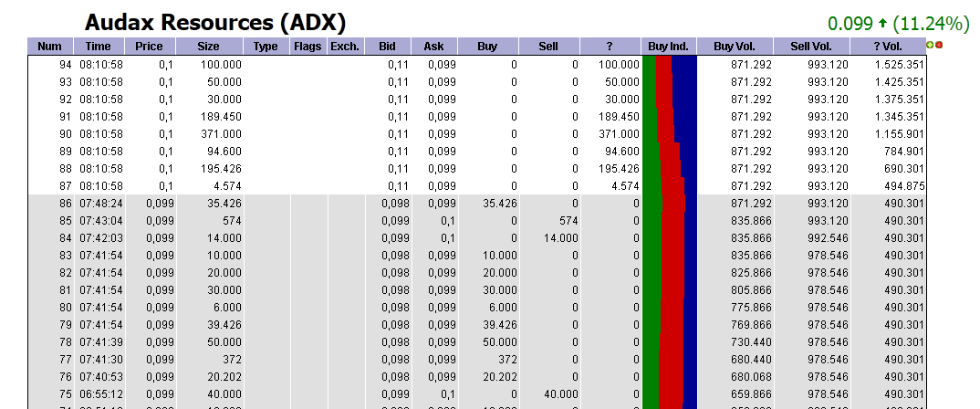Select trade number 75 in Num column
Screen dimensions: 980x409
pyautogui.click(x=67, y=394)
